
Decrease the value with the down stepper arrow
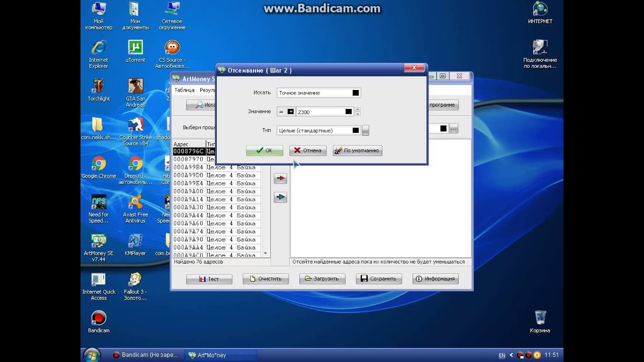point(357,114)
